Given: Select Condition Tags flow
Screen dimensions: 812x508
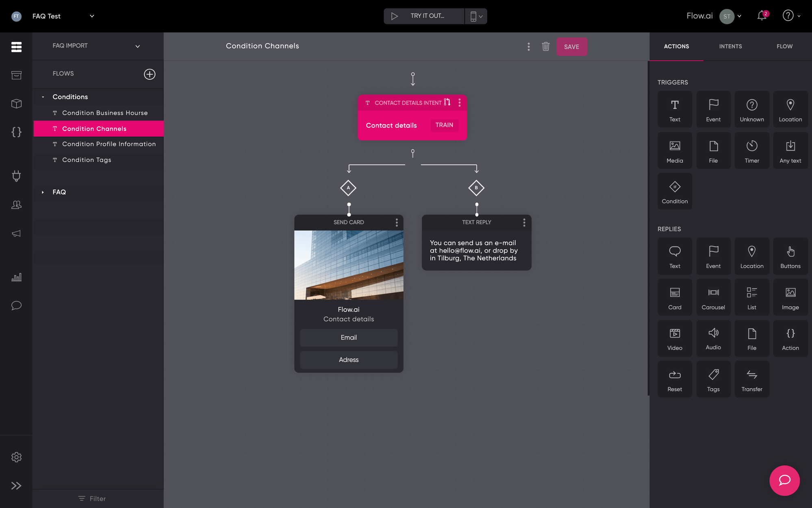Looking at the screenshot, I should coord(87,160).
